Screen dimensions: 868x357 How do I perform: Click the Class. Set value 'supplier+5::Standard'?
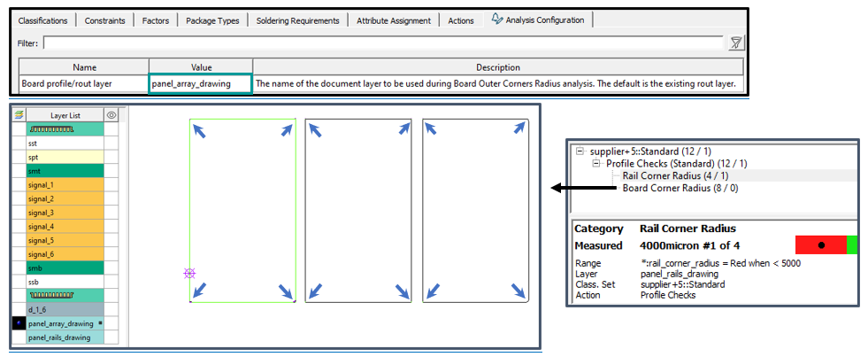point(682,284)
